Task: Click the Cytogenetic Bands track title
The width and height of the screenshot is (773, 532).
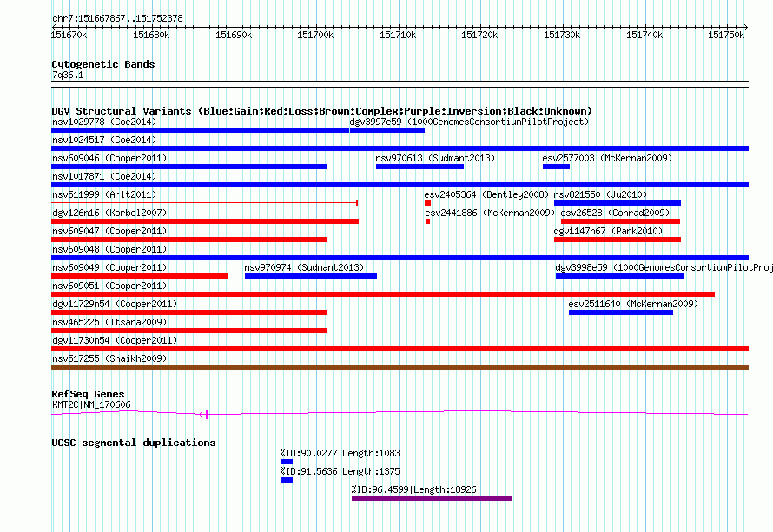Action: (x=103, y=64)
